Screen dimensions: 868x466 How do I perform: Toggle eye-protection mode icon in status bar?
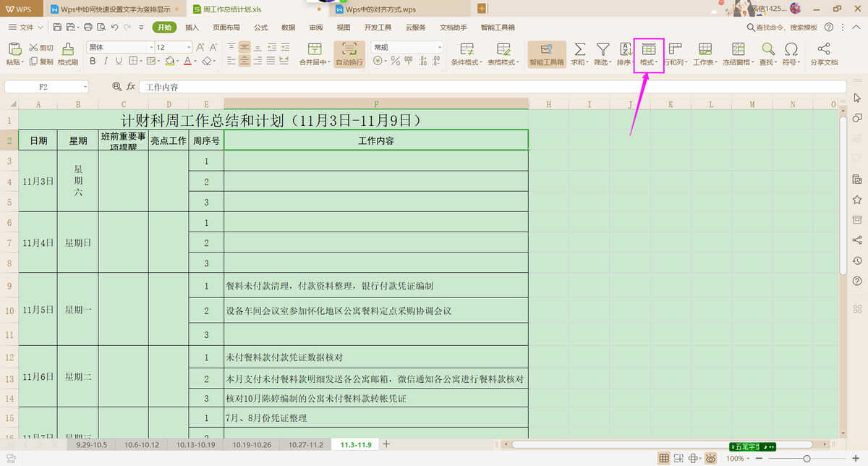(x=710, y=459)
